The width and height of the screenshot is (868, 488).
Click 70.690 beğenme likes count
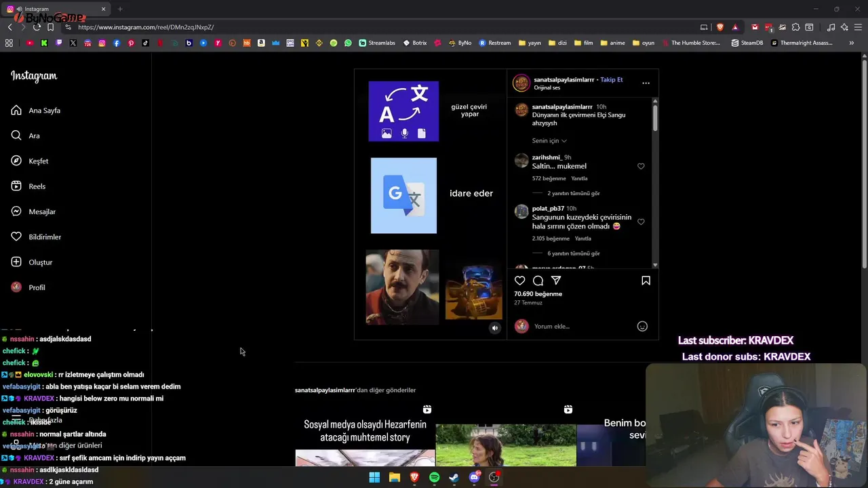(x=538, y=294)
